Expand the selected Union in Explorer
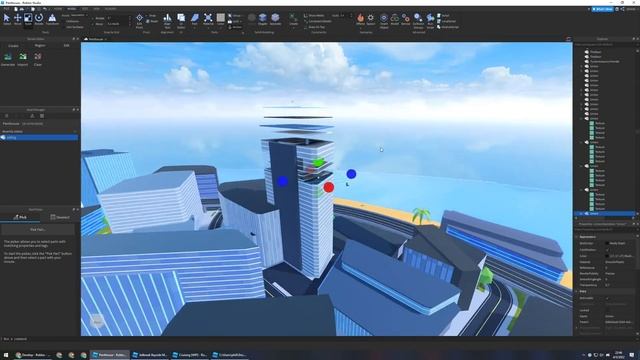Image resolution: width=640 pixels, height=360 pixels. (x=581, y=213)
